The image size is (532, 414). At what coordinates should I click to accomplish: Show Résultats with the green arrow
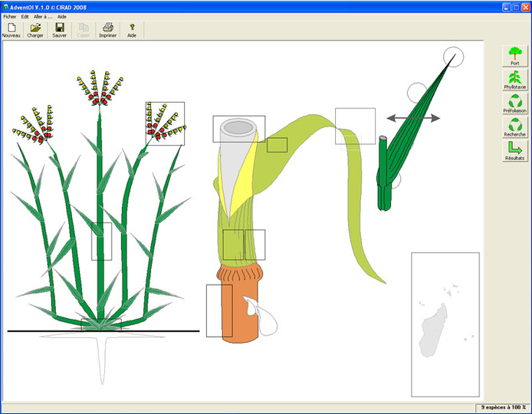(515, 150)
